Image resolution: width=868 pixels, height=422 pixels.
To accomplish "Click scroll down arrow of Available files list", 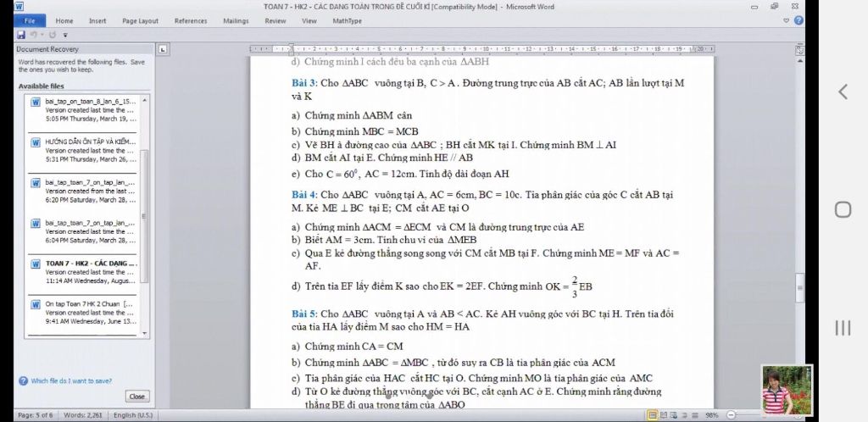I will [x=145, y=334].
